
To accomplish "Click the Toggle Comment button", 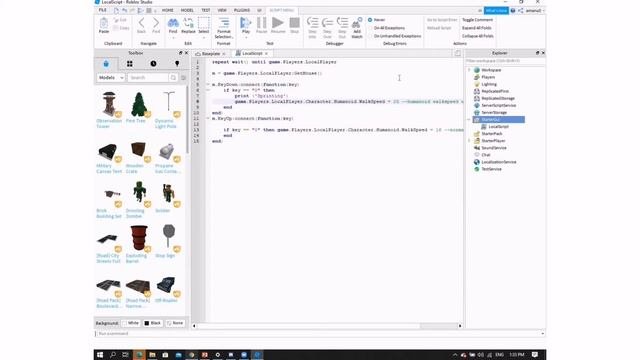I will pos(477,20).
